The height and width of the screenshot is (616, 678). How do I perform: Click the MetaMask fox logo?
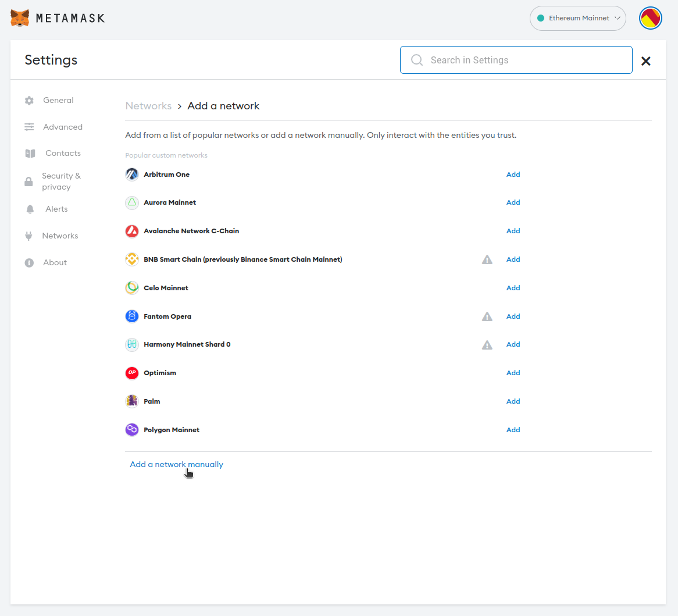(x=20, y=18)
